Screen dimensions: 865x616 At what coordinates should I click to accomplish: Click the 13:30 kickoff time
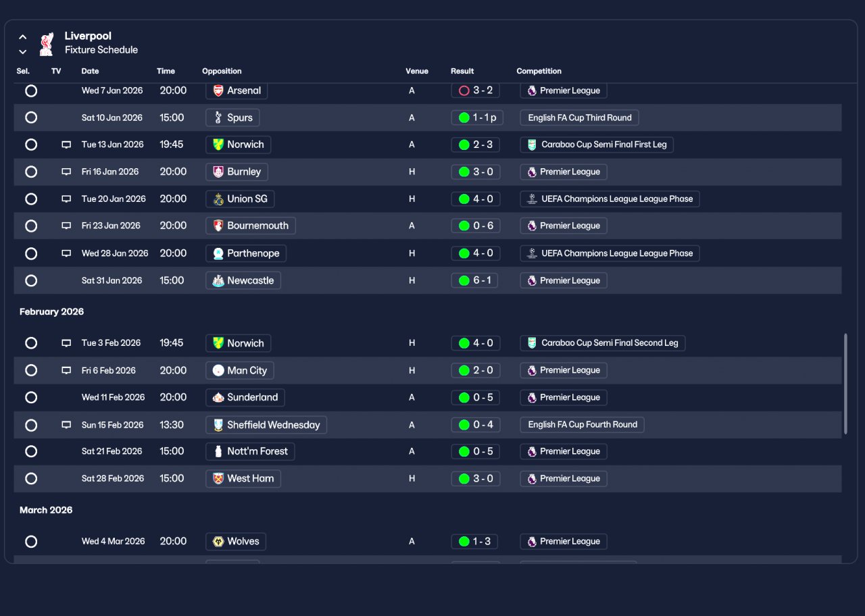172,425
